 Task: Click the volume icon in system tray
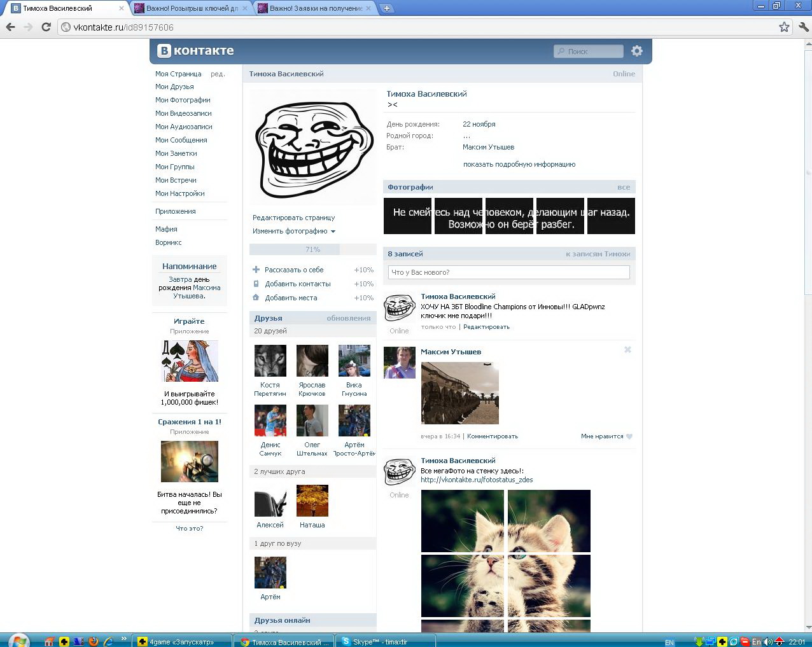[x=768, y=642]
